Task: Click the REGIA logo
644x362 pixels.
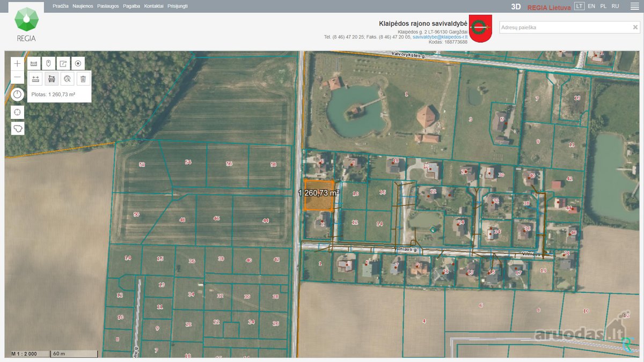Action: [x=26, y=24]
